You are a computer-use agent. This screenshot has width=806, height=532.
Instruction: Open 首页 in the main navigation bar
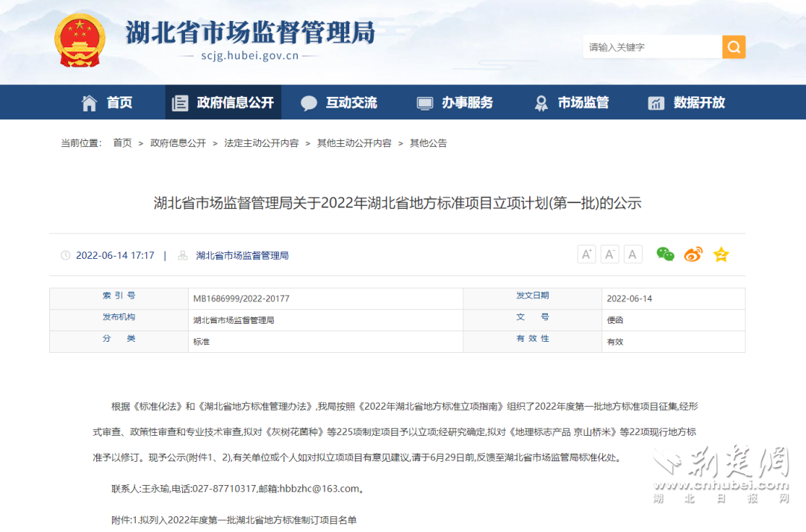107,102
